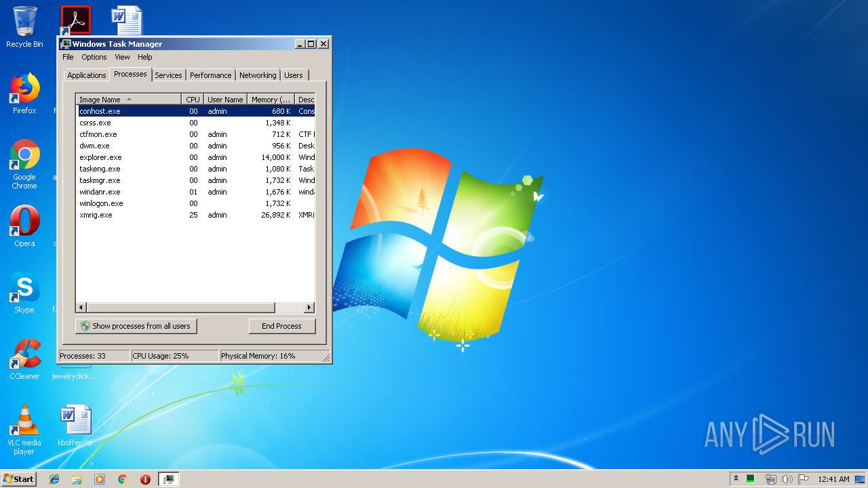
Task: Open Help menu in Task Manager
Action: pyautogui.click(x=145, y=57)
